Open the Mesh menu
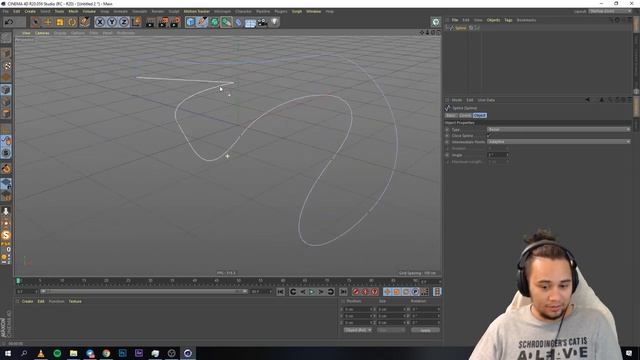 [x=73, y=11]
